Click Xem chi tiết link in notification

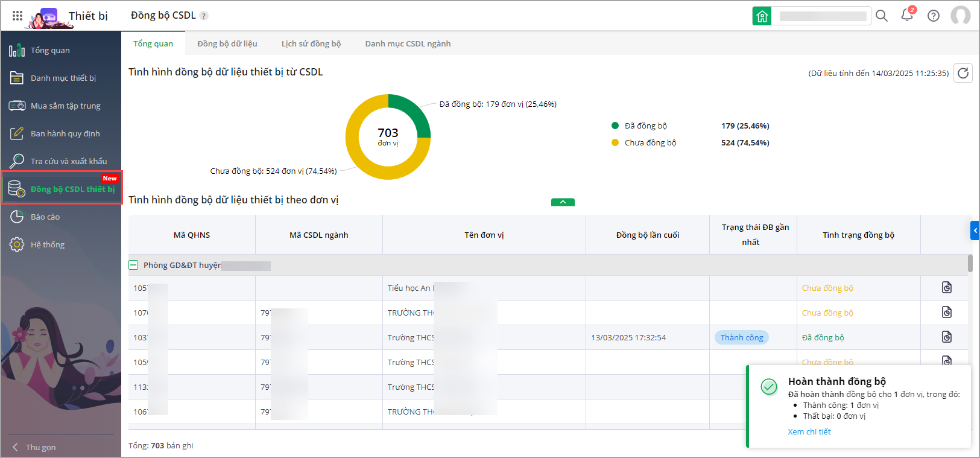809,431
